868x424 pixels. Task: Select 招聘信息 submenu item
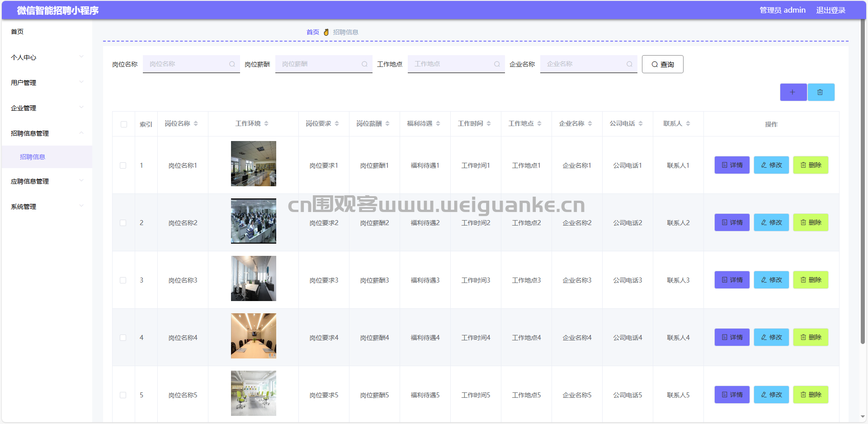[x=33, y=157]
